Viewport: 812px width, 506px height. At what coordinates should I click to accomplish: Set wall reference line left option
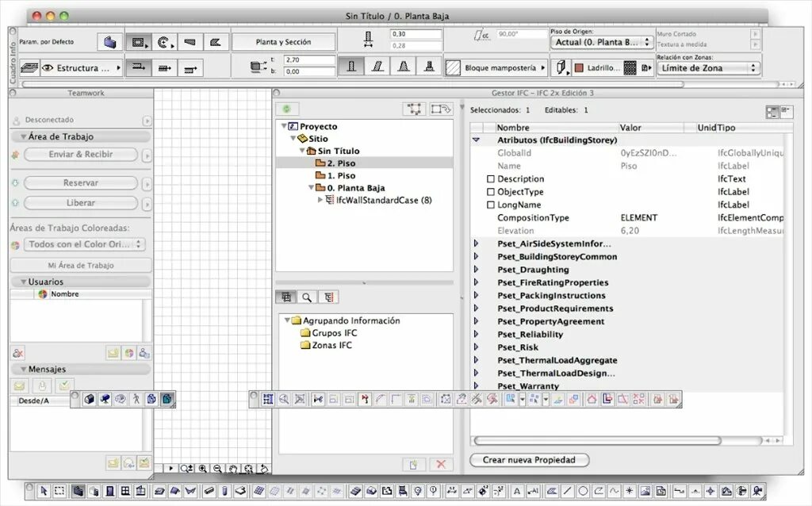point(139,67)
